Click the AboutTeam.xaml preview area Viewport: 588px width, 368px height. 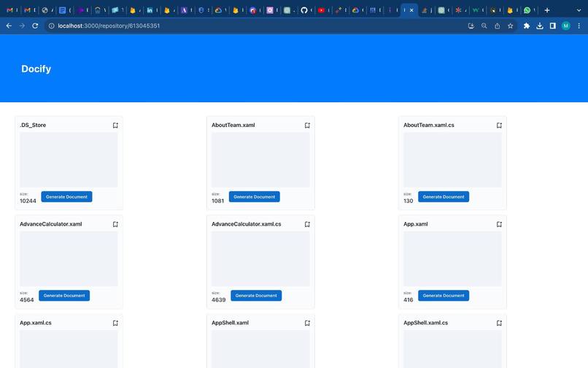[x=260, y=160]
